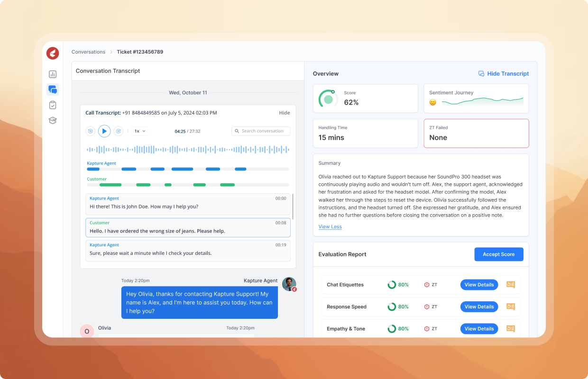Hide the call transcript section
Viewport: 588px width, 379px height.
point(285,113)
